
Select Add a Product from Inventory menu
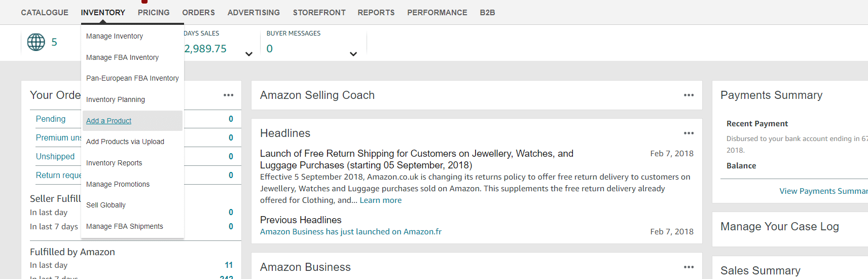[x=108, y=121]
